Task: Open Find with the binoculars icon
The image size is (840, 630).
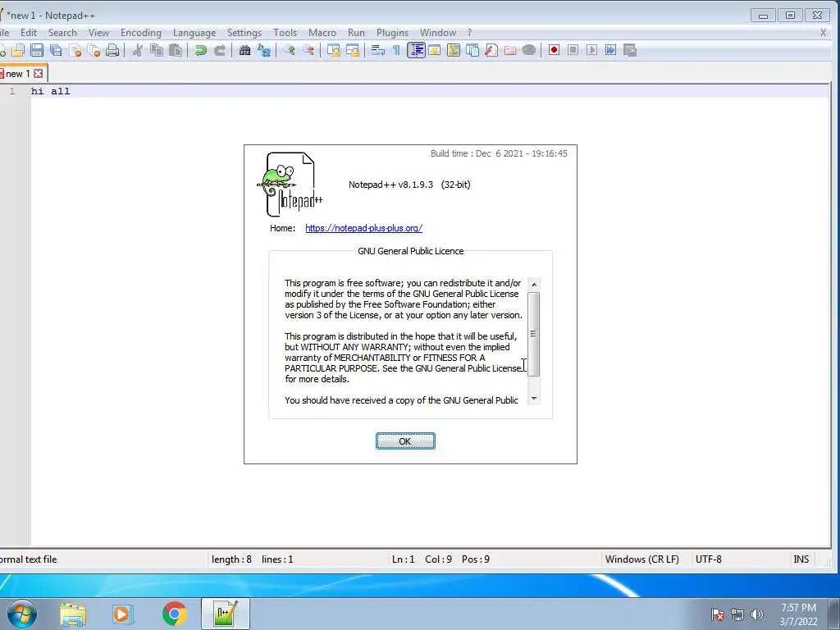Action: [244, 50]
